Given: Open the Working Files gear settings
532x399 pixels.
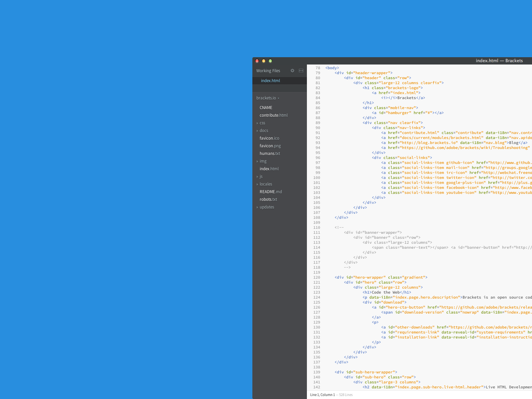Looking at the screenshot, I should coord(292,71).
